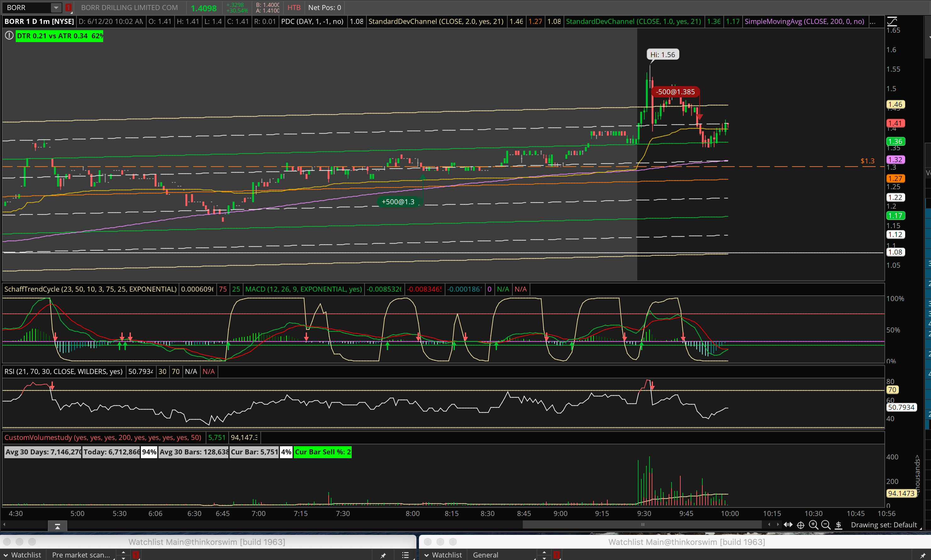The width and height of the screenshot is (931, 560).
Task: Toggle red symbol-link indicator in General watchlist
Action: click(x=556, y=555)
